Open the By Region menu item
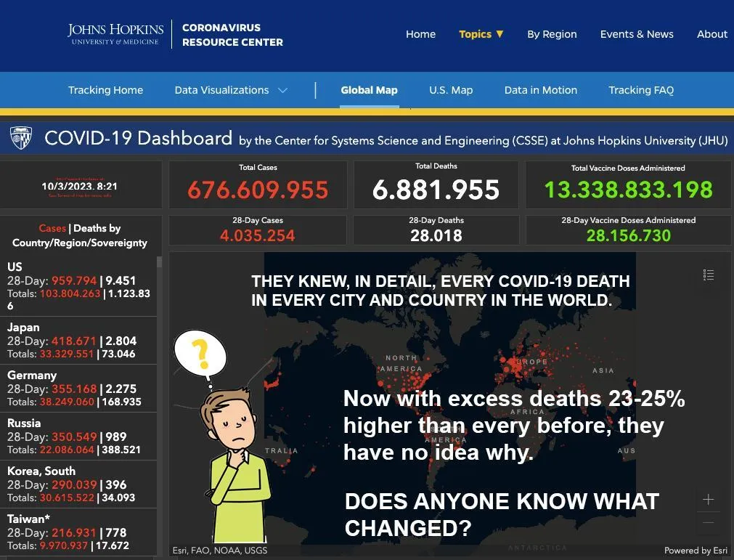 point(552,34)
